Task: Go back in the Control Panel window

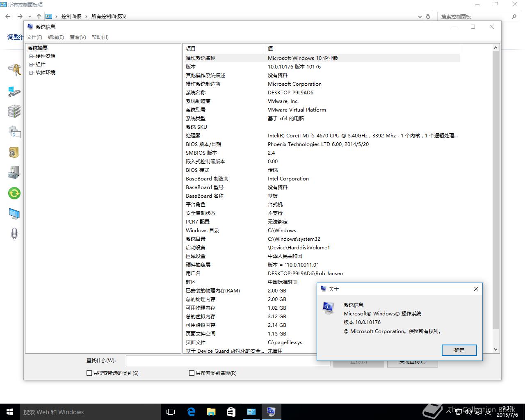Action: [8, 16]
